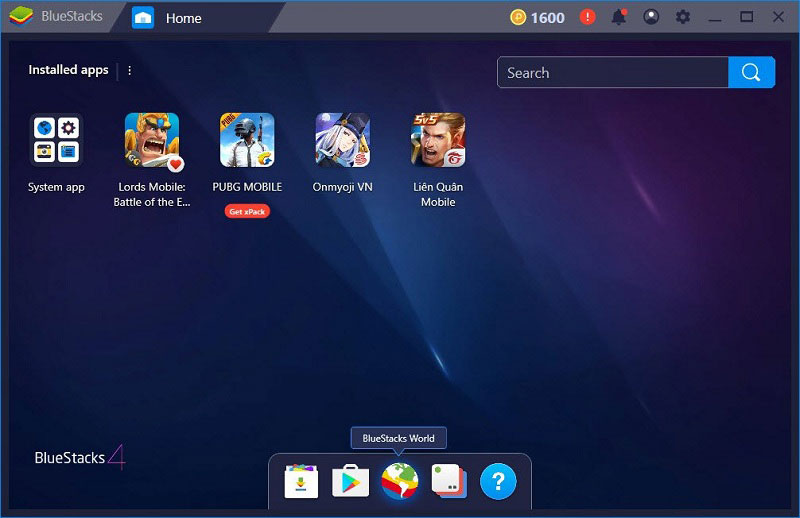Open the Help question mark icon

coord(498,481)
